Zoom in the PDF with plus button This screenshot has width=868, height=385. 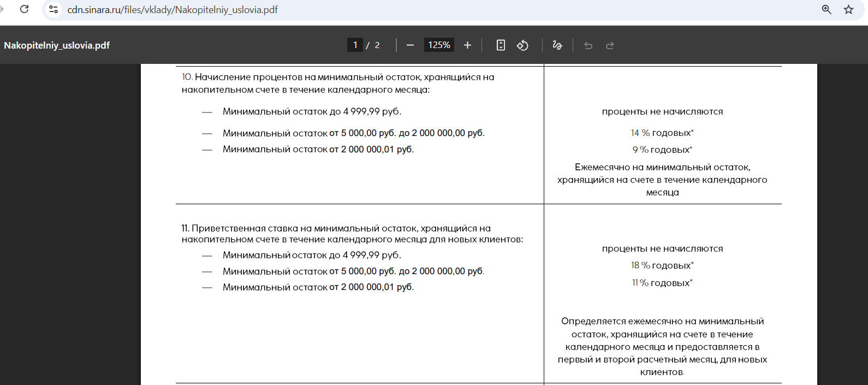pos(467,45)
